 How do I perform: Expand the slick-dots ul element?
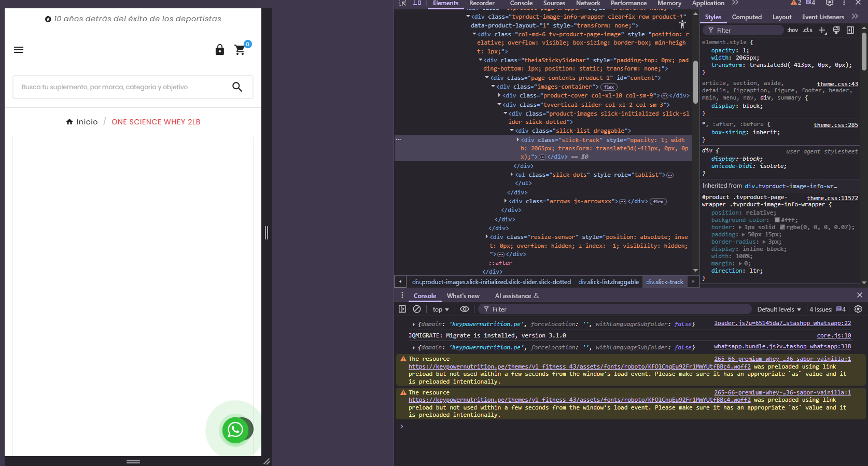511,175
